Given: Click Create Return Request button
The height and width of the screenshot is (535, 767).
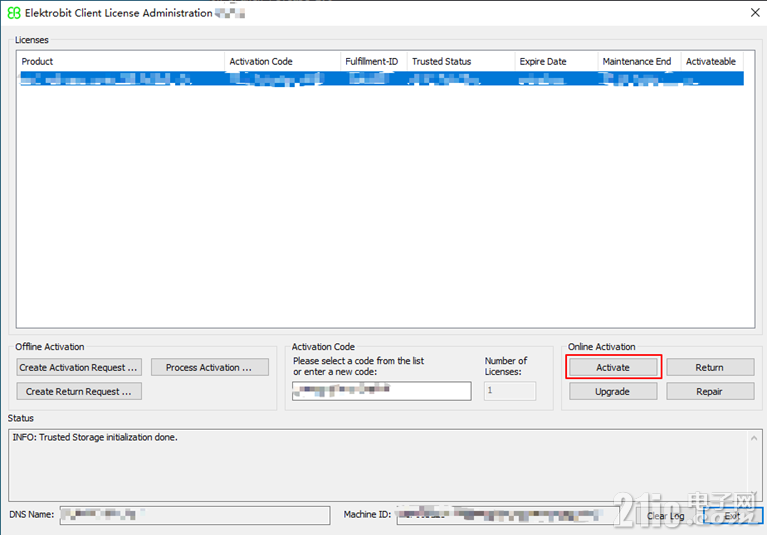Looking at the screenshot, I should tap(79, 391).
